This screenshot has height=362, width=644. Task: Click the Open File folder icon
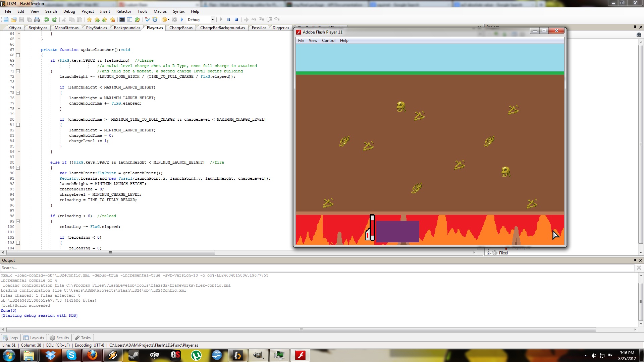pyautogui.click(x=14, y=20)
